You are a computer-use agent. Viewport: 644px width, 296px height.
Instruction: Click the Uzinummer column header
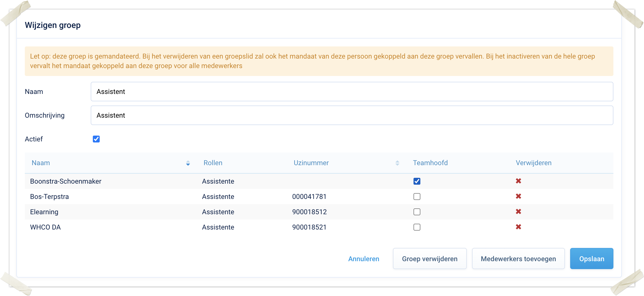tap(311, 163)
